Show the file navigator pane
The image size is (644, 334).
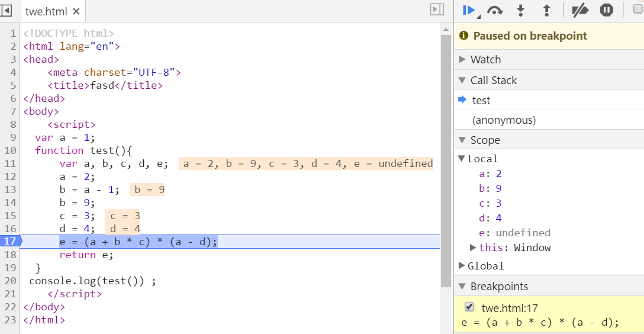[6, 10]
